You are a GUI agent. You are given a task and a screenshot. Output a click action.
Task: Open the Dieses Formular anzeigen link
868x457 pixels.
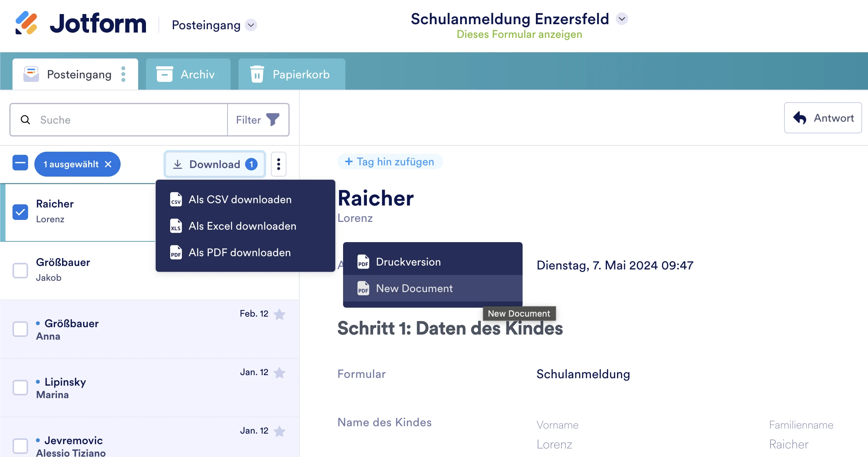point(519,34)
